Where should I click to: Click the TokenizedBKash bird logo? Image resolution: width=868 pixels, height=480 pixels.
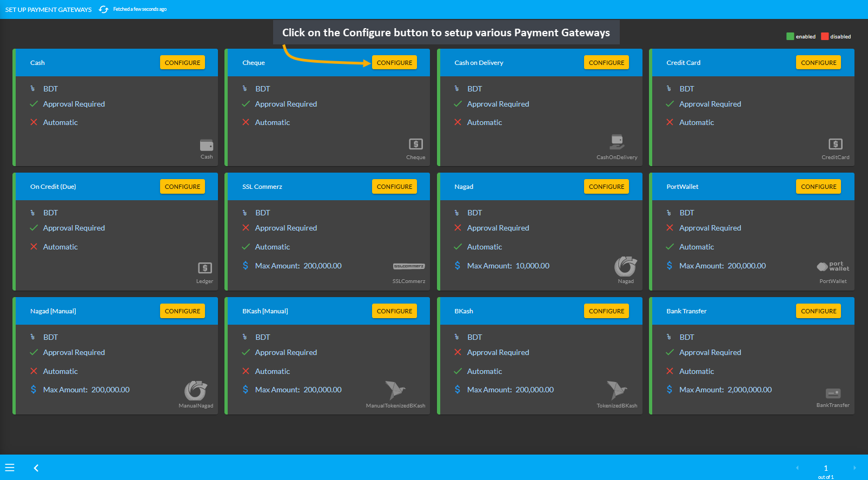[x=617, y=390]
